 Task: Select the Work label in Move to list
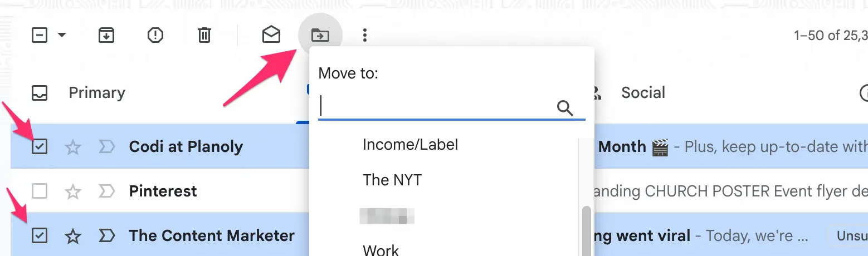click(x=381, y=249)
